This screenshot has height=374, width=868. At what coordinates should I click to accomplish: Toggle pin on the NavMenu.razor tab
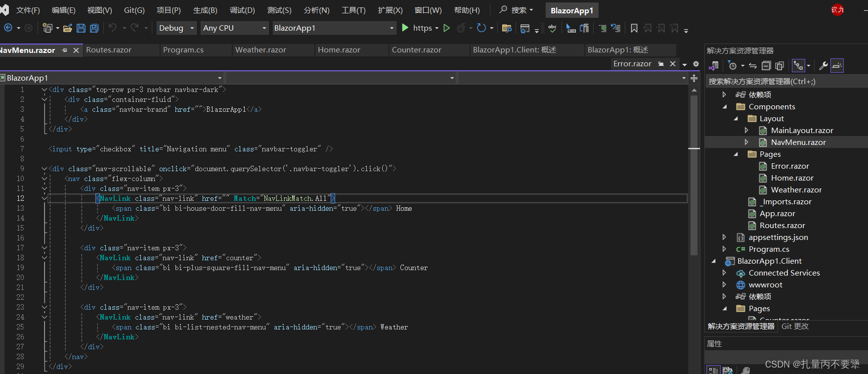(x=64, y=50)
